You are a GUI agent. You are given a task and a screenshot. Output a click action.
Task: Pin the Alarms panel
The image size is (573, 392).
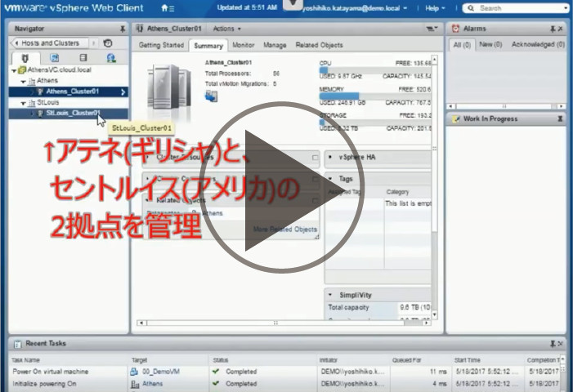coord(553,29)
